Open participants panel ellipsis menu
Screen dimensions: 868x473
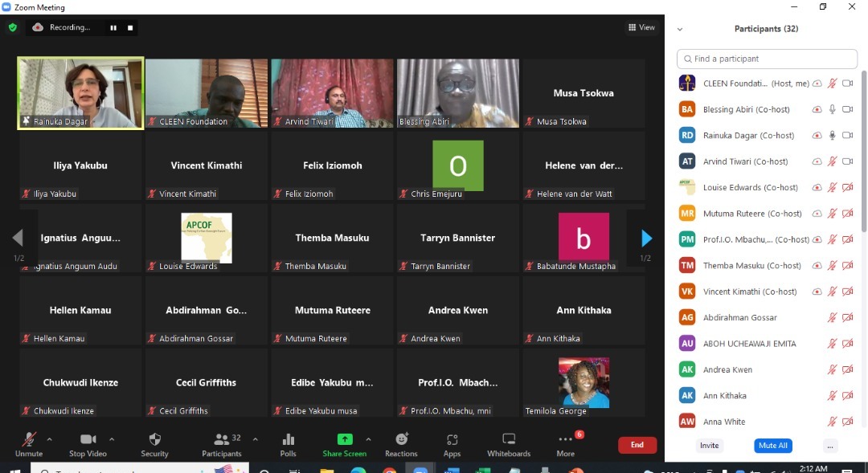click(829, 446)
